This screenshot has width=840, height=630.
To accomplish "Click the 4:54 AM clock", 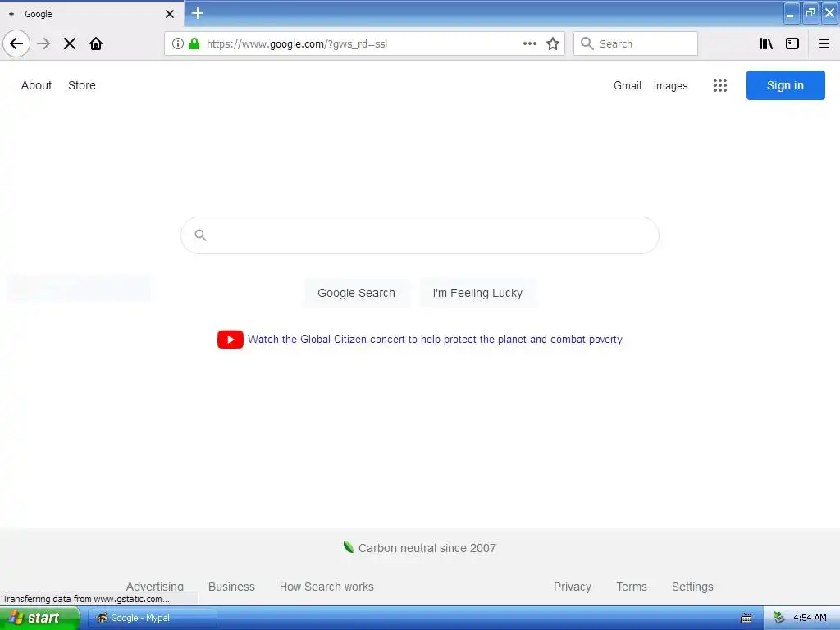I will 810,618.
